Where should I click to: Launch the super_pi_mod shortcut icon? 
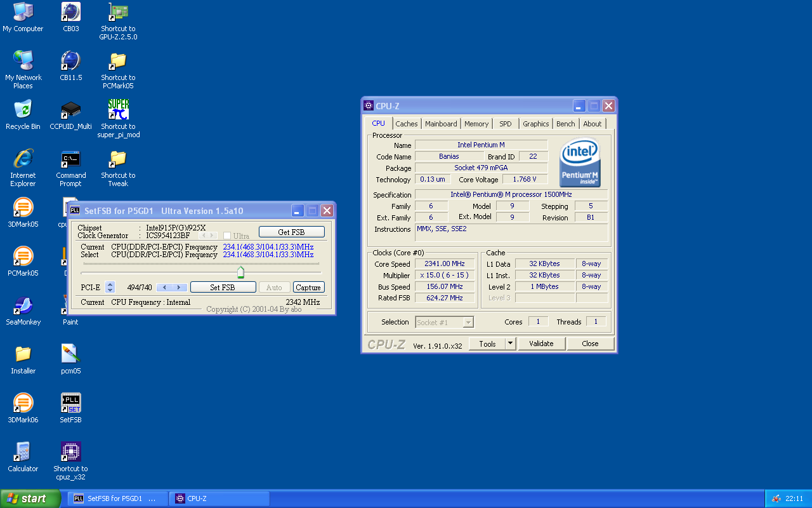pyautogui.click(x=118, y=119)
